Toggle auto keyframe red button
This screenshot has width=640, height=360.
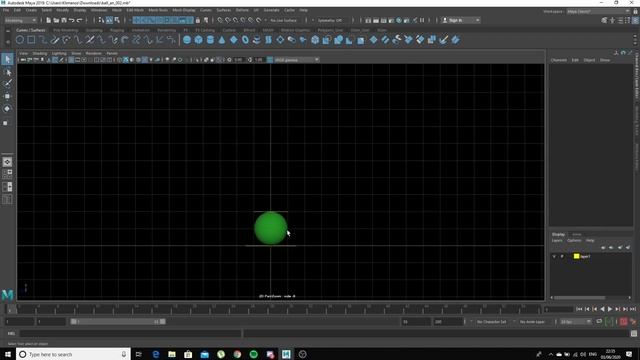[x=624, y=322]
